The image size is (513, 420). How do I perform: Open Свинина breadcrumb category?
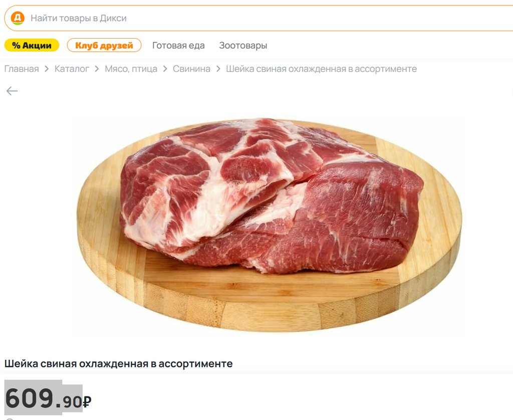coord(191,69)
